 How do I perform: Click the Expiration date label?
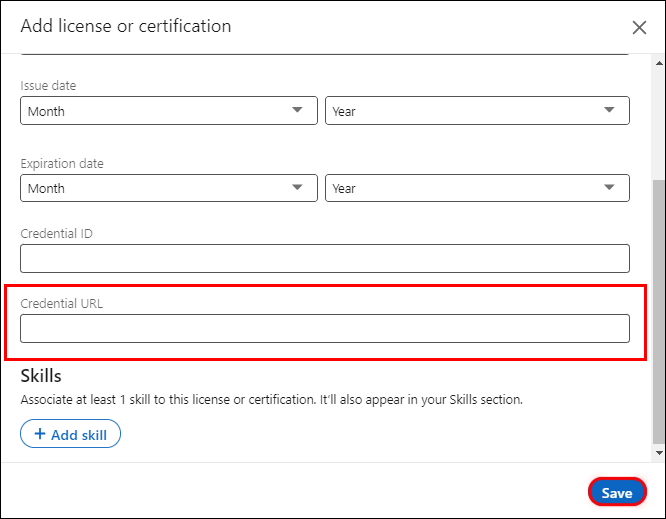click(62, 163)
